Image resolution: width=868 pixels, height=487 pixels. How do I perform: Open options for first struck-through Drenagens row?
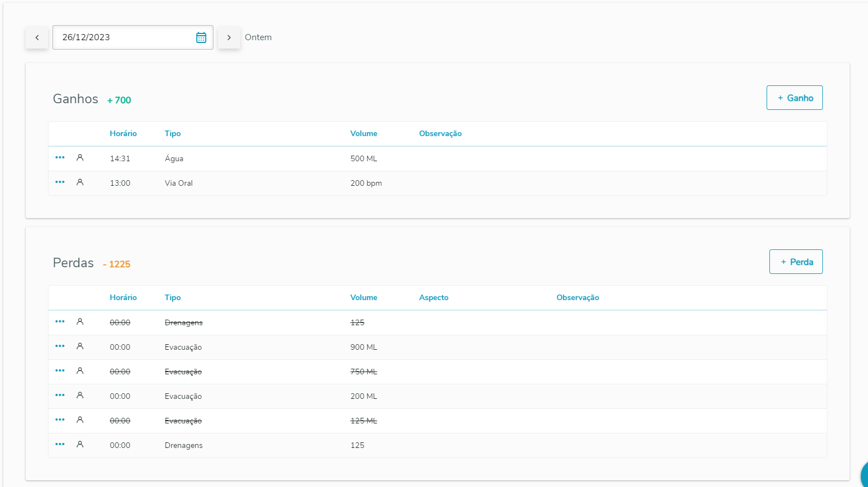coord(60,322)
